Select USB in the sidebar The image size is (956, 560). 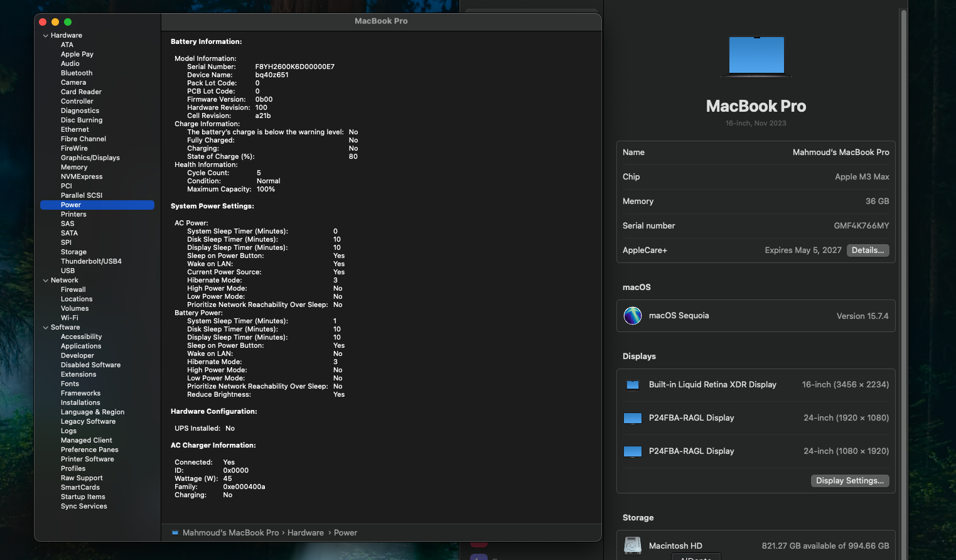pos(68,271)
